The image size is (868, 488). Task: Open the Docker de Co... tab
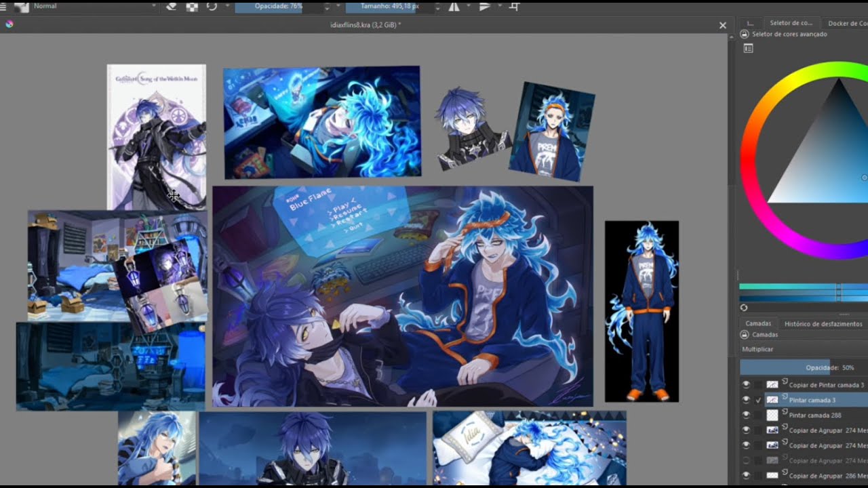[846, 23]
